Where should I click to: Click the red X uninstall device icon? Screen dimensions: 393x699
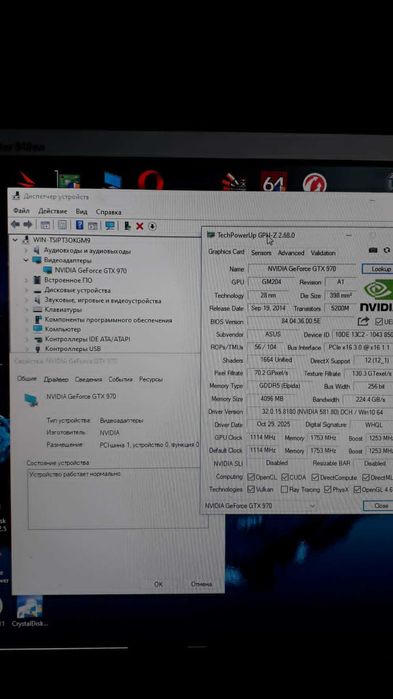click(139, 226)
